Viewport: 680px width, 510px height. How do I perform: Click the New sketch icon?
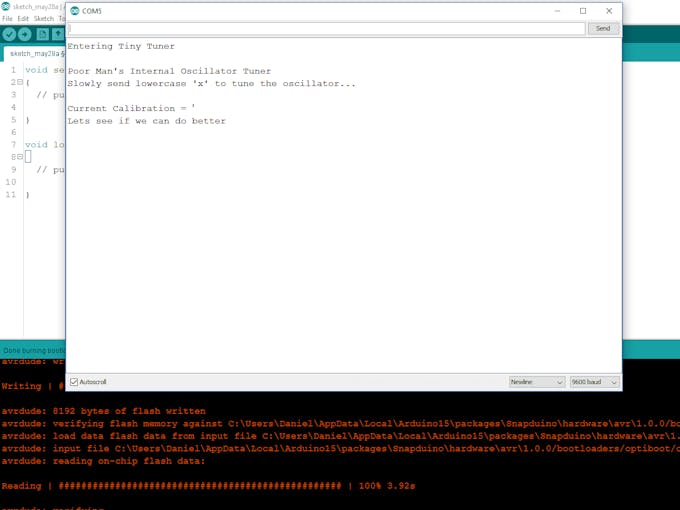(42, 34)
